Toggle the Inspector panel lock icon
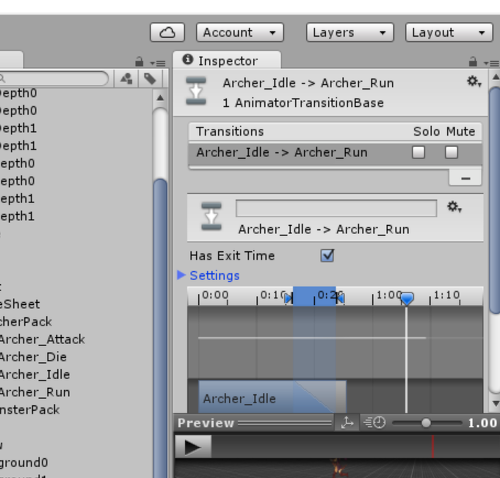Viewport: 500px width, 478px height. [x=473, y=62]
